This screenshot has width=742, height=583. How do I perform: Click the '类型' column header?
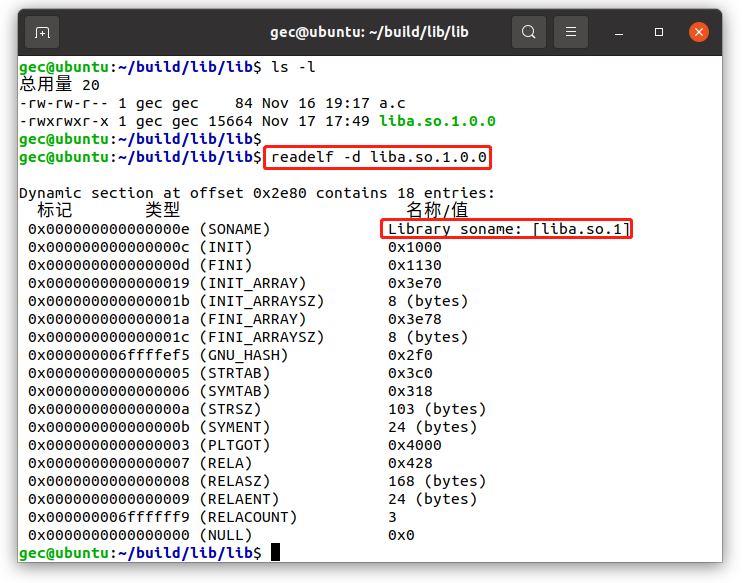[162, 210]
